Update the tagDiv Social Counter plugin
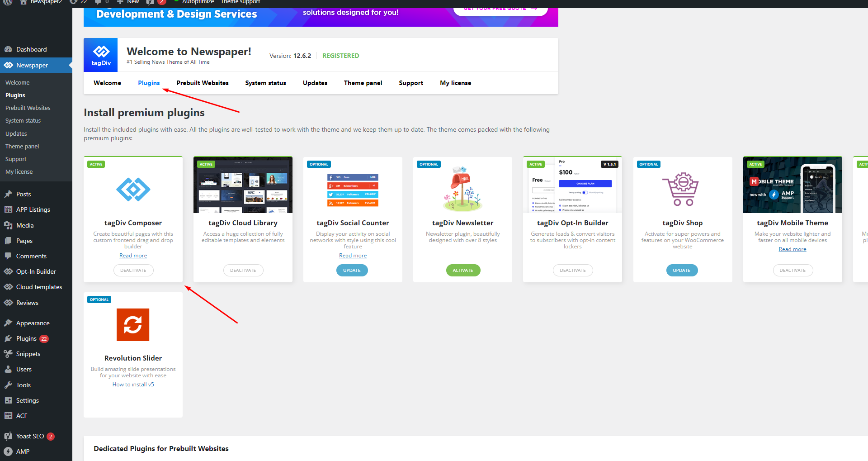This screenshot has width=868, height=461. [352, 270]
